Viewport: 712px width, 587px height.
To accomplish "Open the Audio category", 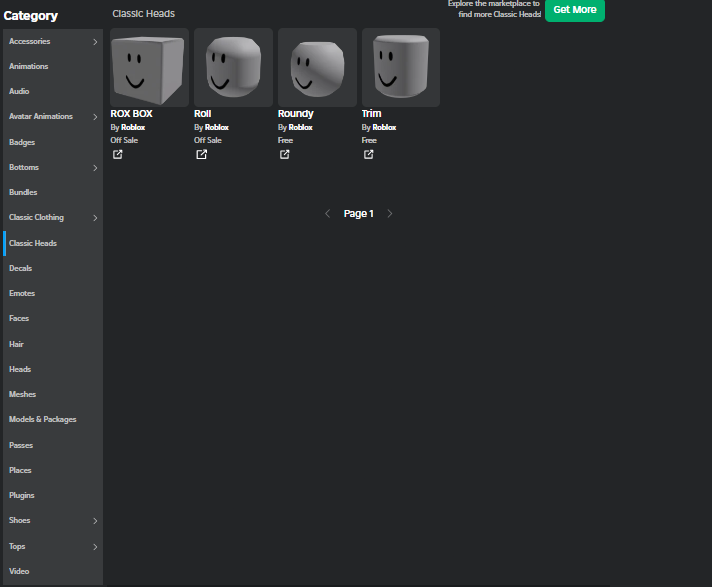I will 53,91.
